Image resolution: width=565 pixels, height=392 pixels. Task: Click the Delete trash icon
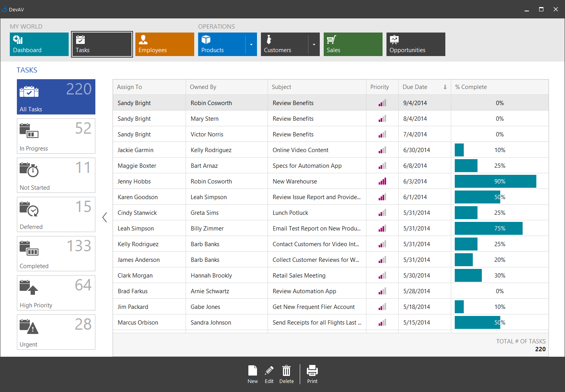pos(286,374)
